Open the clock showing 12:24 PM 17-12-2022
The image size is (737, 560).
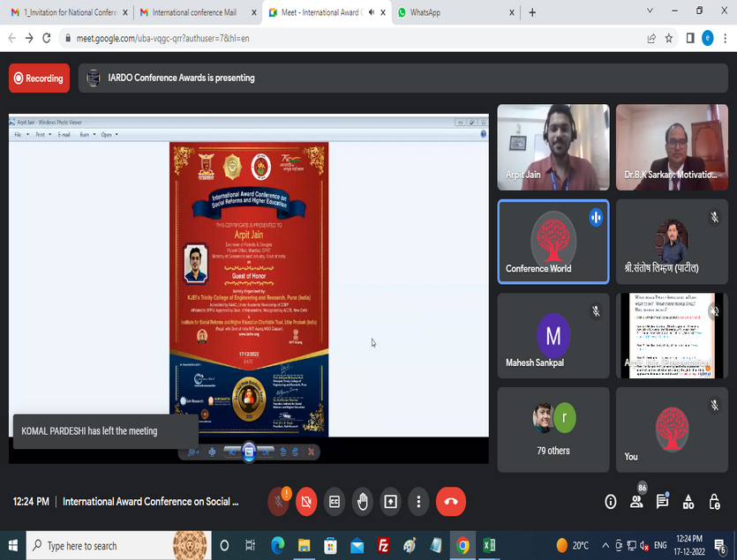click(x=689, y=545)
